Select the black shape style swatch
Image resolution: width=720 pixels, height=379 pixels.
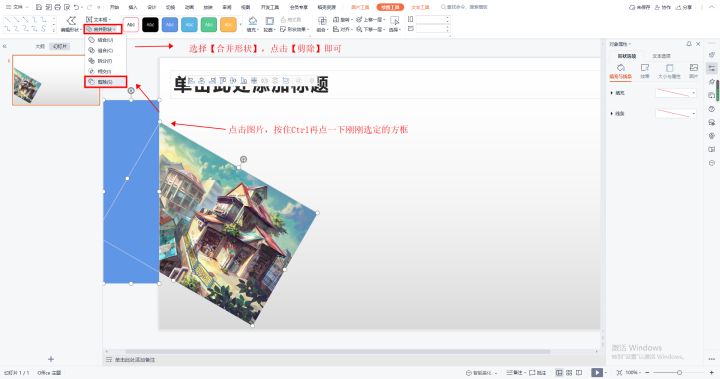150,25
